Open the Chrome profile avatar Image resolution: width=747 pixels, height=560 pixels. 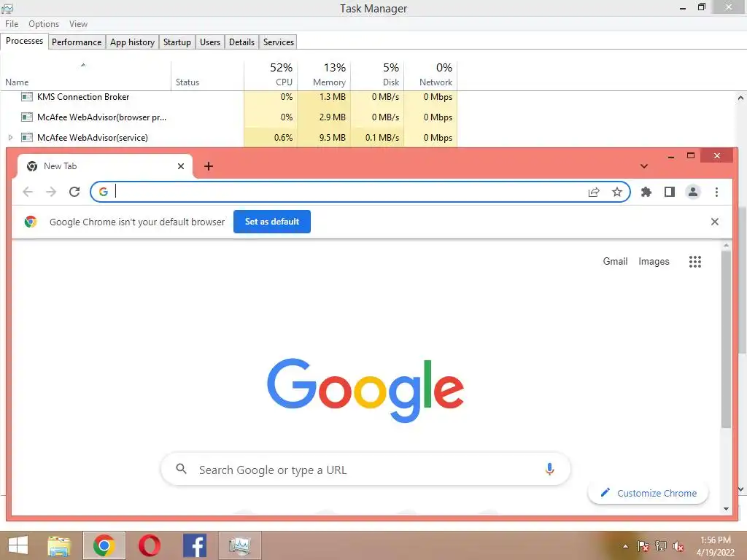pyautogui.click(x=693, y=192)
